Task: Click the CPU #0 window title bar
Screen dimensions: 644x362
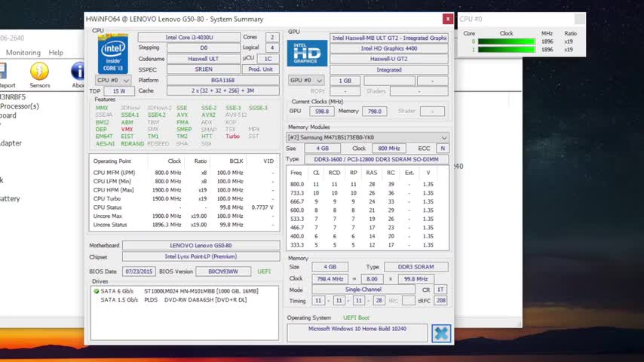Action: point(522,19)
